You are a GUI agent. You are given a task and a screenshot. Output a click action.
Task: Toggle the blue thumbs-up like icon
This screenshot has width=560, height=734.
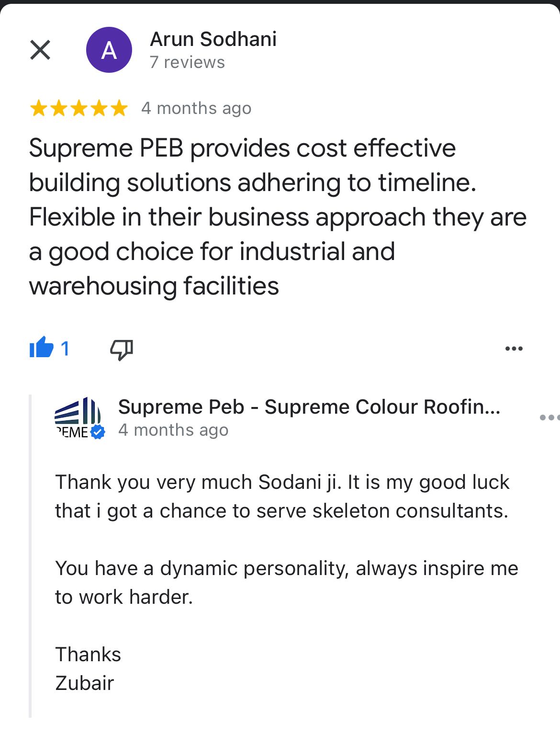pyautogui.click(x=42, y=348)
